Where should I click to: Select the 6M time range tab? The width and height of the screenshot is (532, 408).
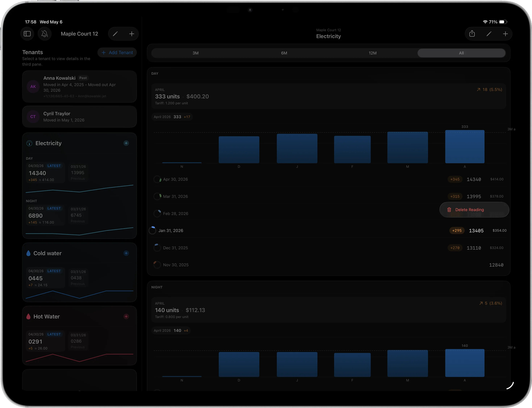pyautogui.click(x=284, y=53)
